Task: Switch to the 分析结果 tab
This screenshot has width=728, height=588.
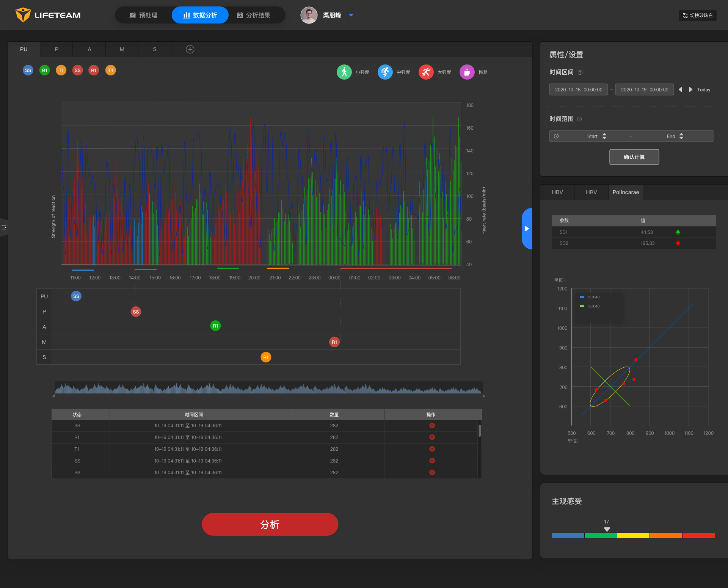Action: [x=254, y=15]
